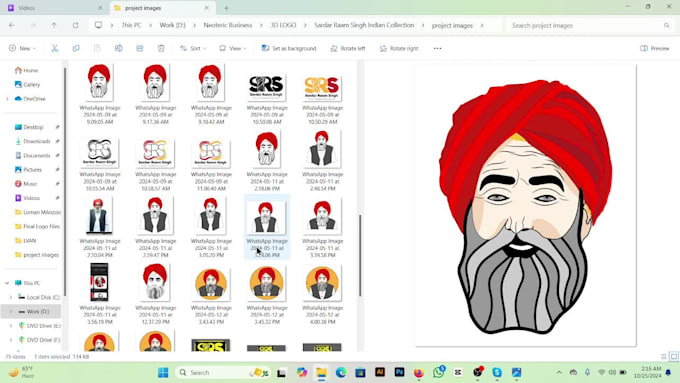680x383 pixels.
Task: Add a new tab with plus button
Action: pyautogui.click(x=226, y=8)
